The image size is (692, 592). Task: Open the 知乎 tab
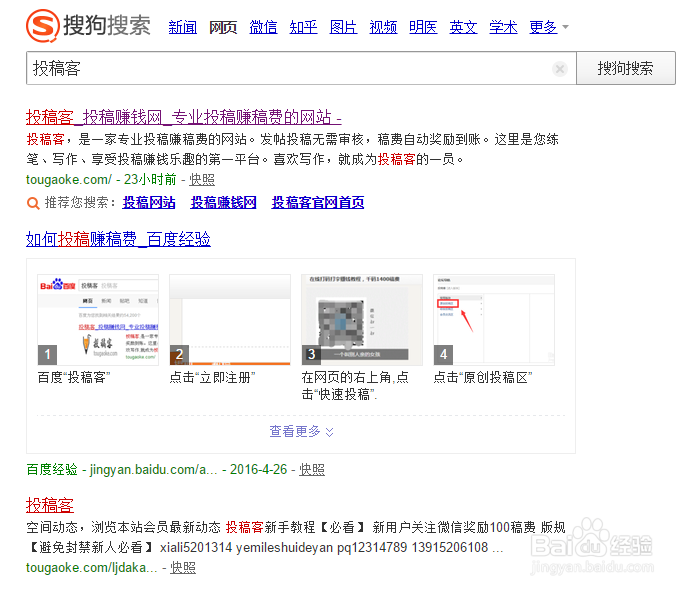pos(303,27)
